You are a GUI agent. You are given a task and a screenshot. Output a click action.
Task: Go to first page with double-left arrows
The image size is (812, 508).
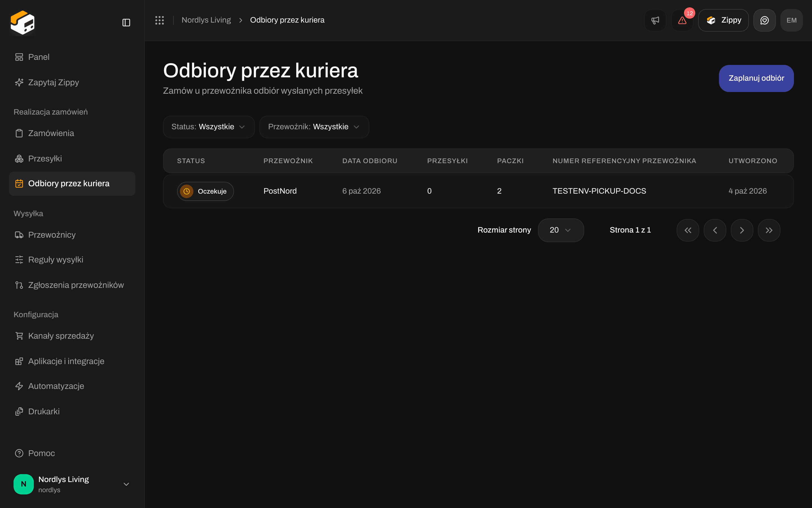point(688,230)
